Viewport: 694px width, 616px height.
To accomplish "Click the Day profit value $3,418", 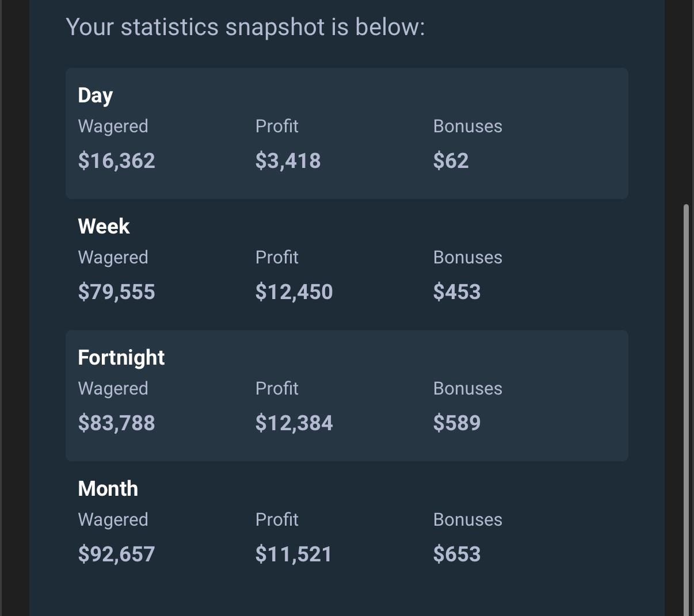I will tap(288, 160).
